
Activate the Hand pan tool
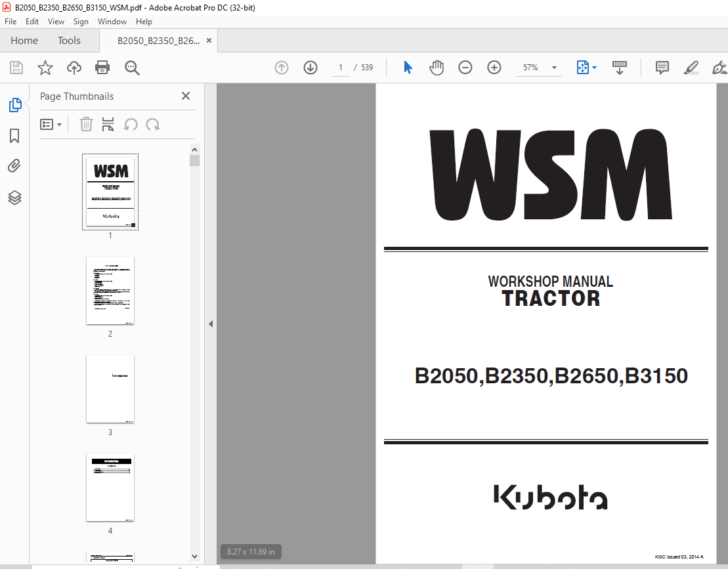[437, 68]
